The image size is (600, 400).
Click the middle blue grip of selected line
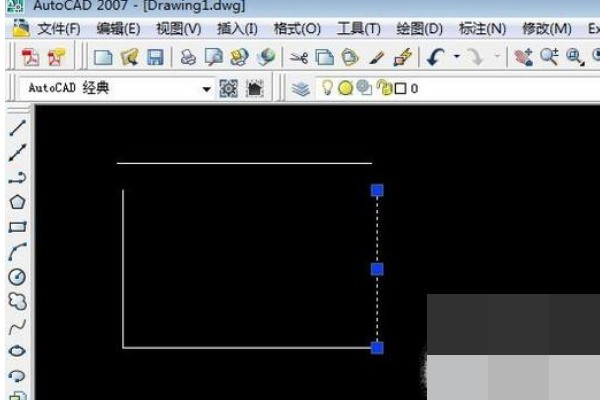pos(377,269)
